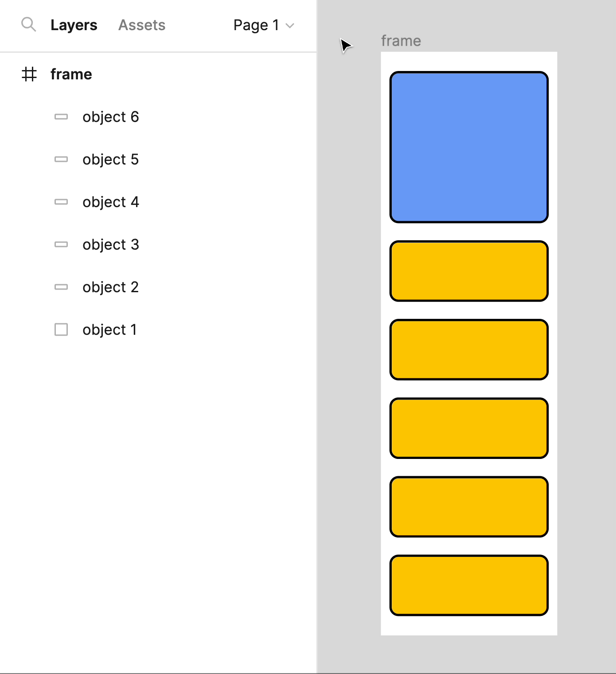
Task: Click the rectangle icon beside object 4
Action: pos(61,202)
